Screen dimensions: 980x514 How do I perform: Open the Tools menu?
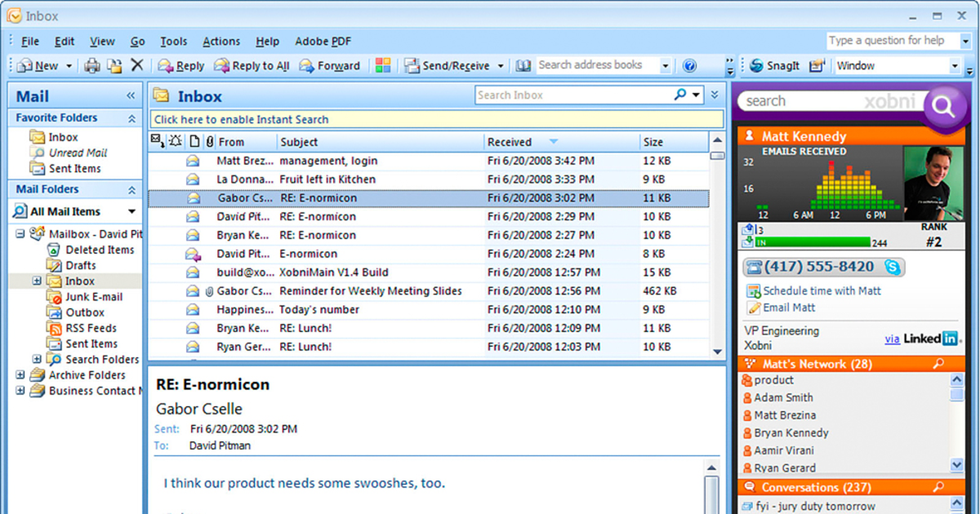coord(173,41)
